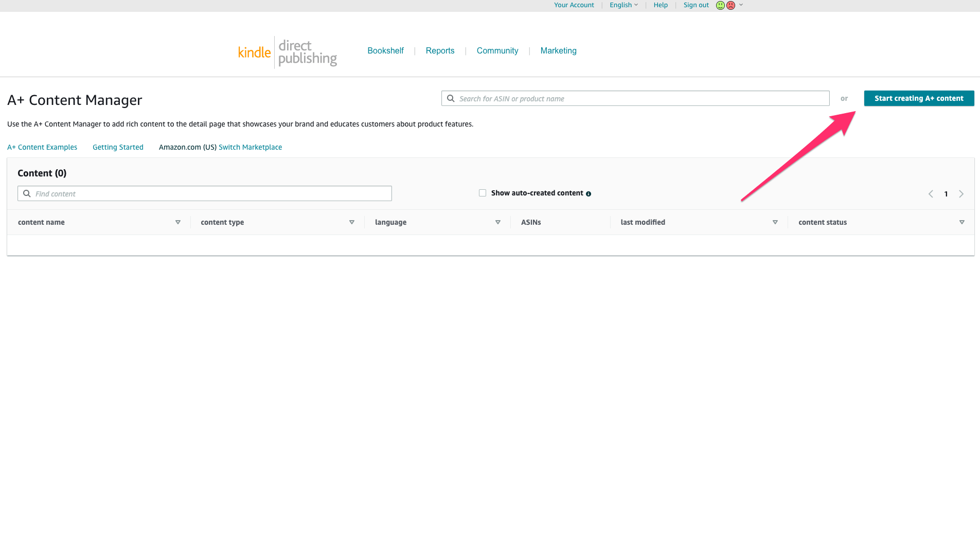Viewport: 980px width, 539px height.
Task: Open the auto-created content info icon
Action: click(x=589, y=194)
